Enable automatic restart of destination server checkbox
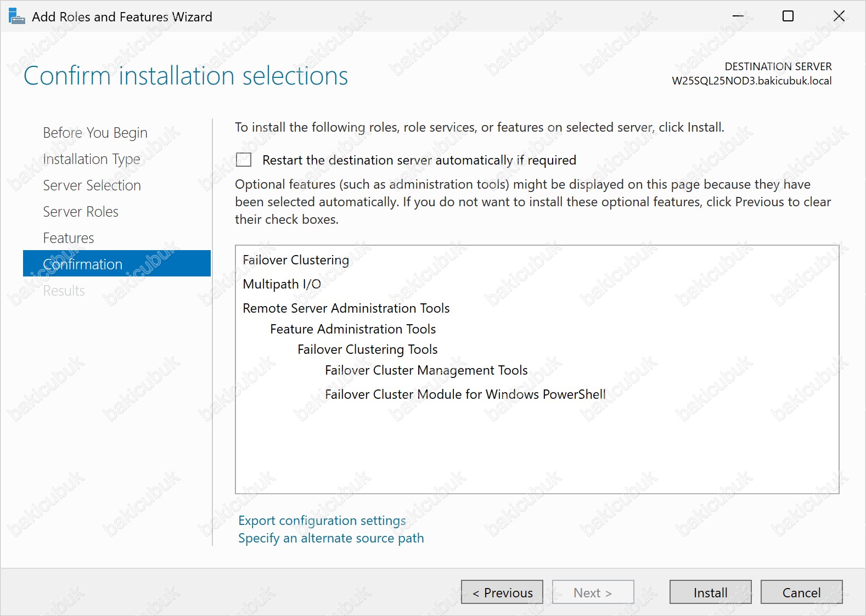Viewport: 866px width, 616px height. (244, 160)
